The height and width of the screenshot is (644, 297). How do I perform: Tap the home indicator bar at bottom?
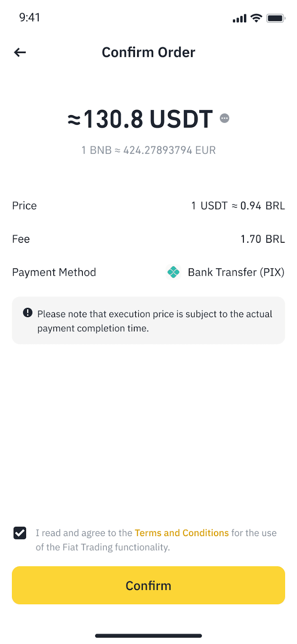(148, 636)
